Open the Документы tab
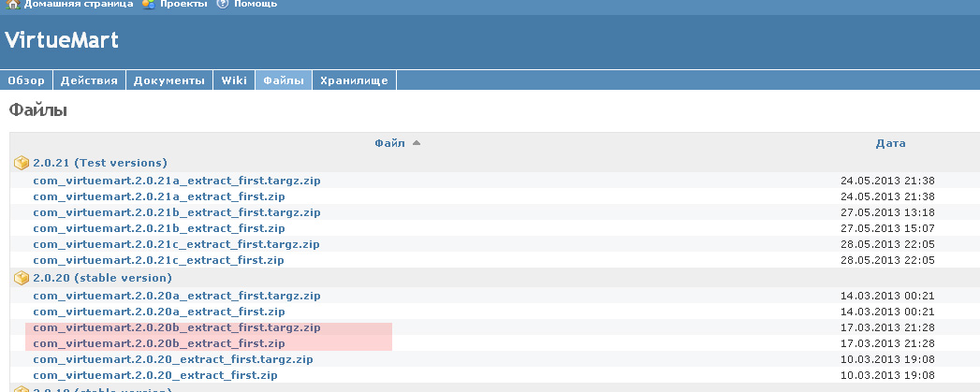 168,81
